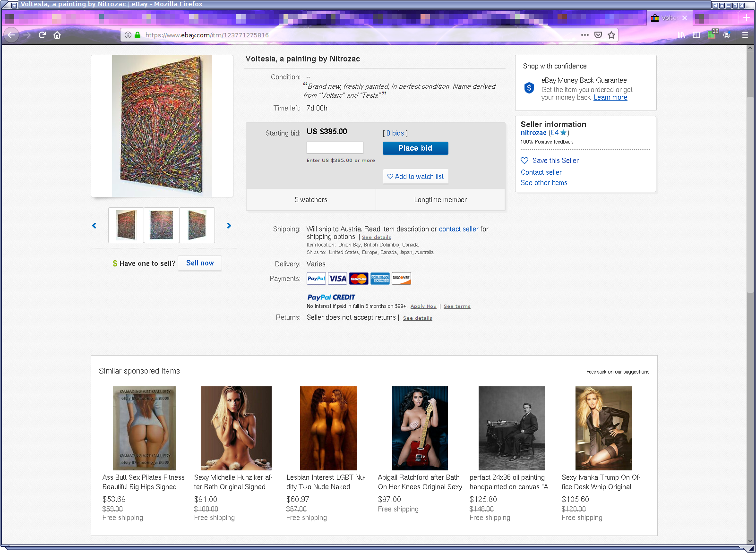Select the second painting thumbnail
This screenshot has height=553, width=756.
[x=162, y=225]
